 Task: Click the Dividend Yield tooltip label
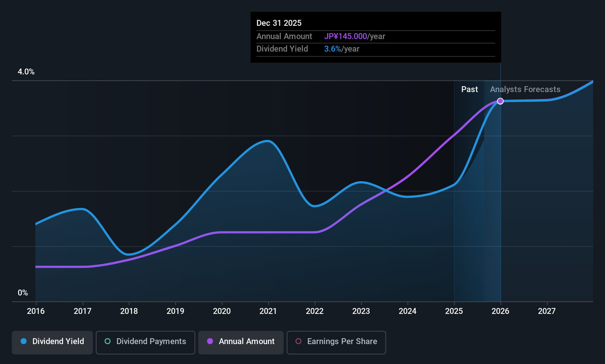point(282,49)
